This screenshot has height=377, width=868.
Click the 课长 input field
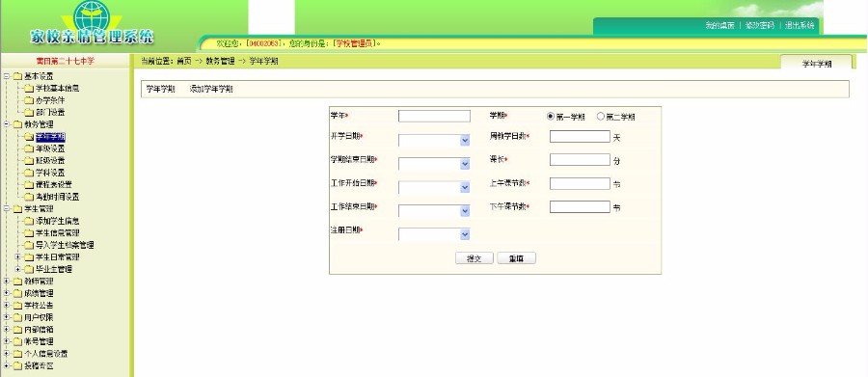pyautogui.click(x=580, y=159)
